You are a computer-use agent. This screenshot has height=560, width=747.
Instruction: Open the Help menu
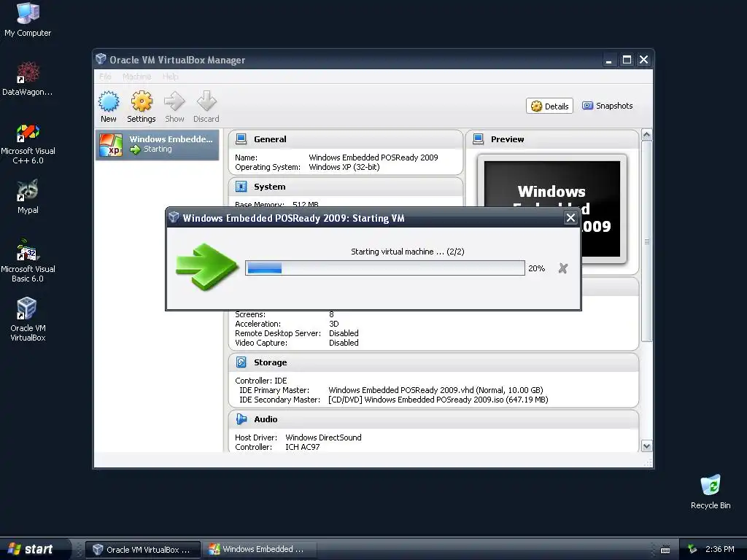(170, 77)
